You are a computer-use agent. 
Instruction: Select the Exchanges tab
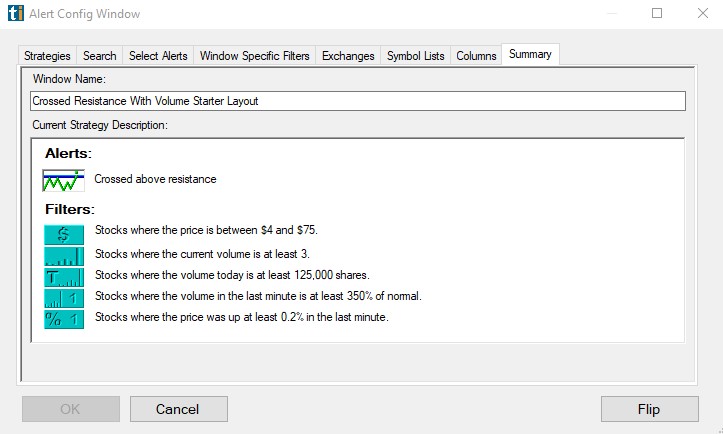pos(348,56)
